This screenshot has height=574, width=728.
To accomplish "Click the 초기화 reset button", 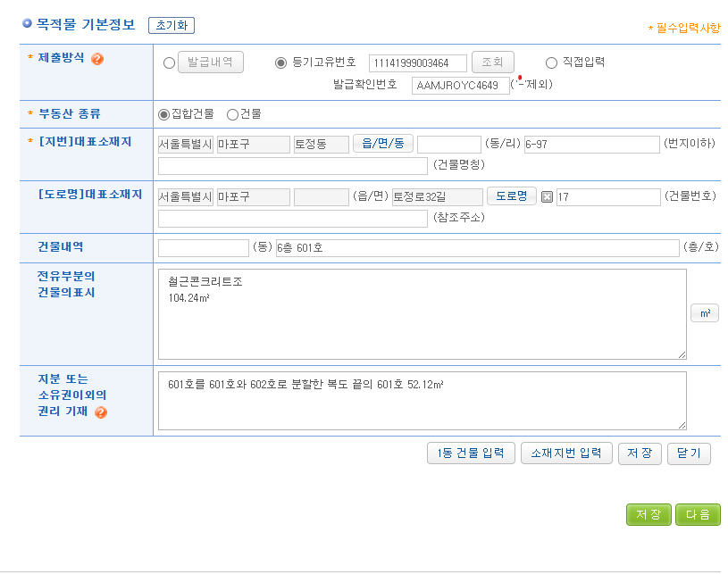I will pyautogui.click(x=172, y=25).
